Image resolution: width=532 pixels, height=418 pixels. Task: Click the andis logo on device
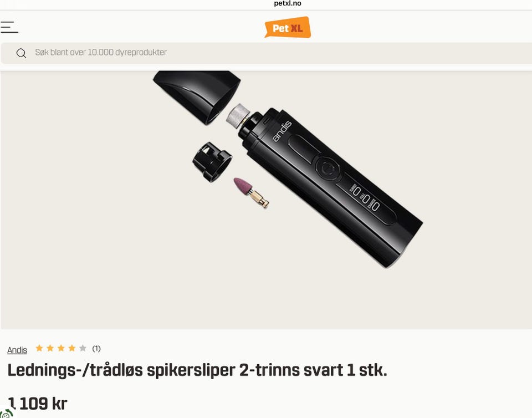point(282,131)
